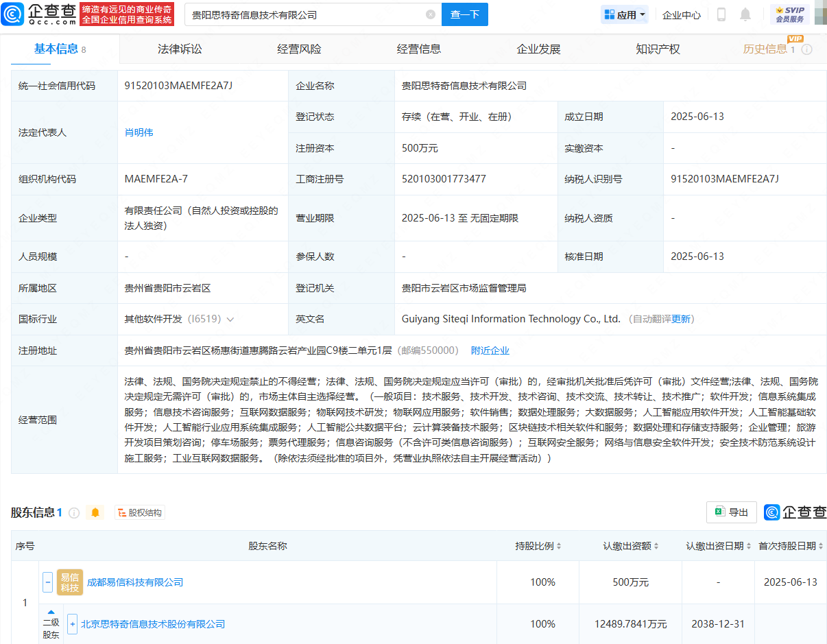Click the 导出 export button
Screen dimensions: 827x644
732,512
